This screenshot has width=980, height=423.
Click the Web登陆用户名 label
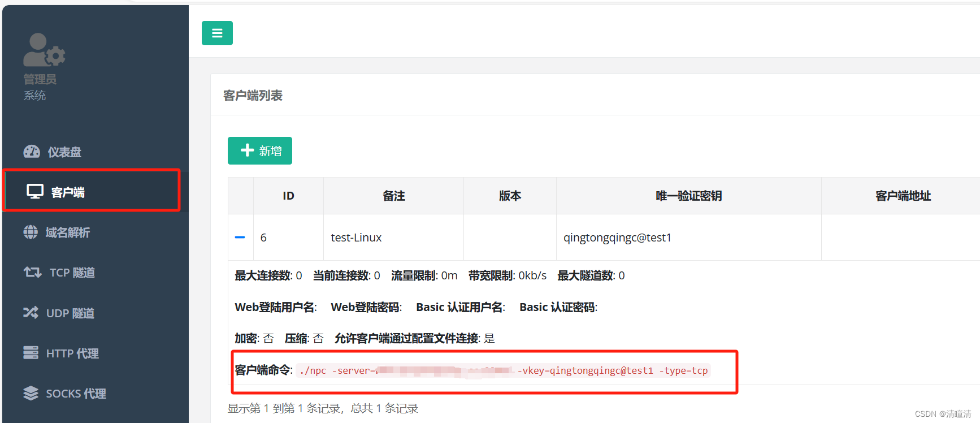[x=276, y=307]
